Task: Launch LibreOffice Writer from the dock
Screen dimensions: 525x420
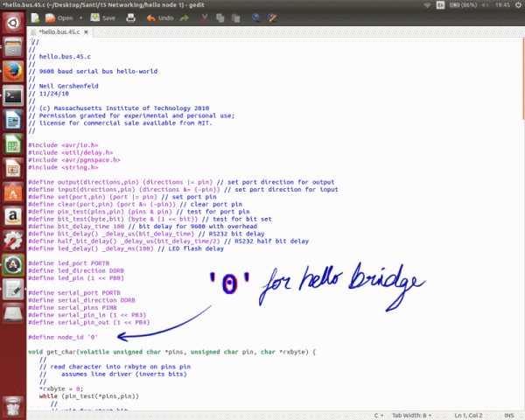Action: click(x=13, y=120)
